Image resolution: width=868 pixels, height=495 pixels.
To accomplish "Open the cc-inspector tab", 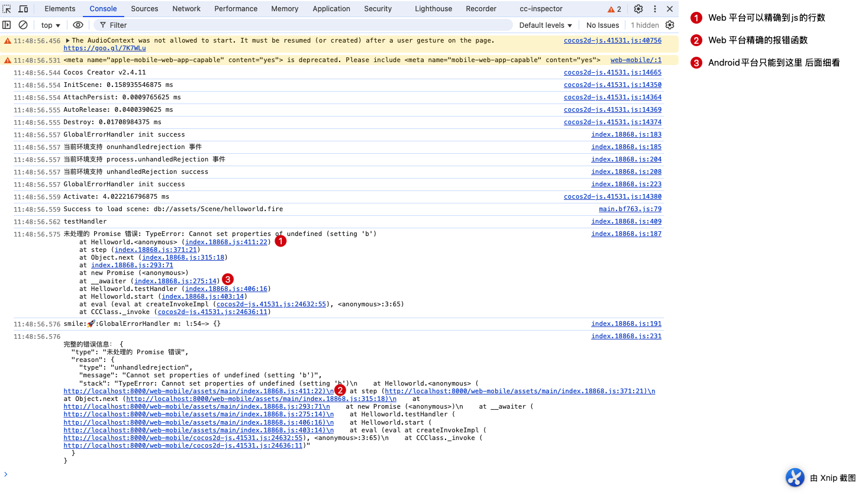I will tap(541, 9).
